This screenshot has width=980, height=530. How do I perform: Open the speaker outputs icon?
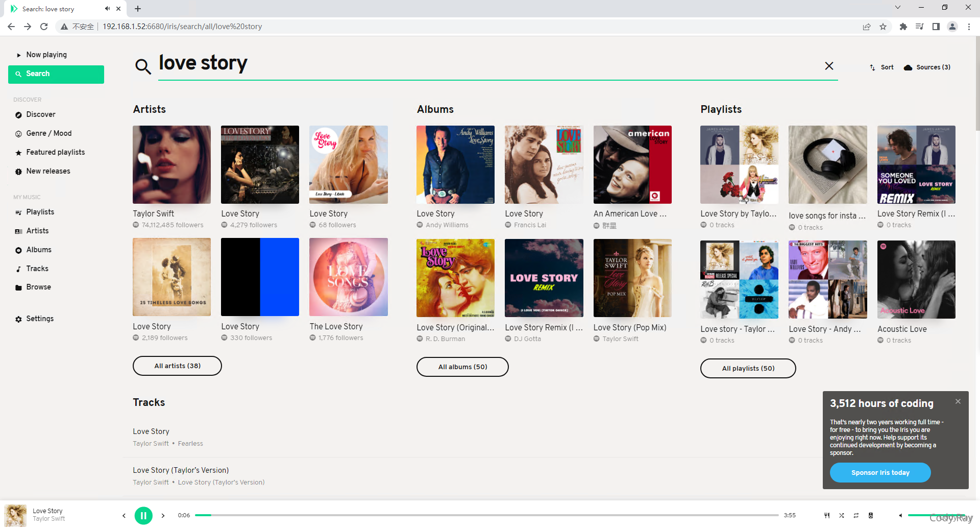[x=871, y=515]
